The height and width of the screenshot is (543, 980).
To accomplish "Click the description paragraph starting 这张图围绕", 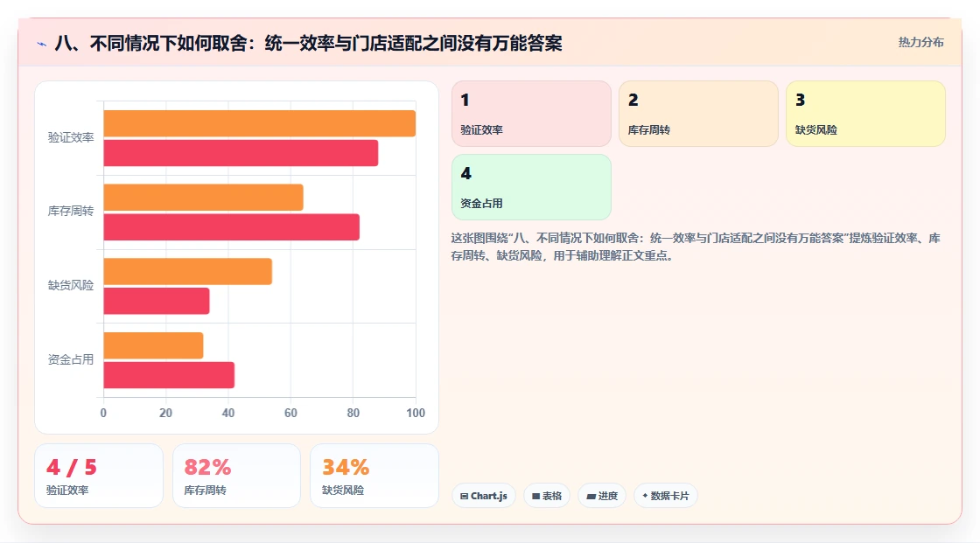I will pyautogui.click(x=696, y=247).
